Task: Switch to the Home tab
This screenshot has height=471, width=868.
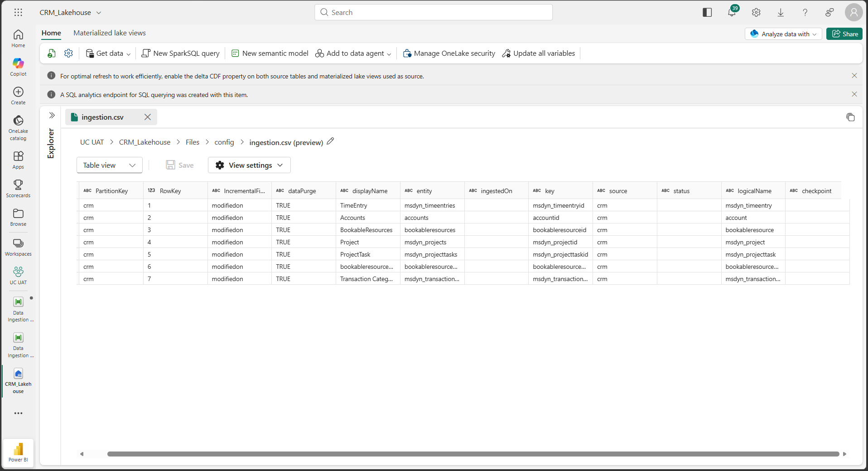Action: (x=51, y=33)
